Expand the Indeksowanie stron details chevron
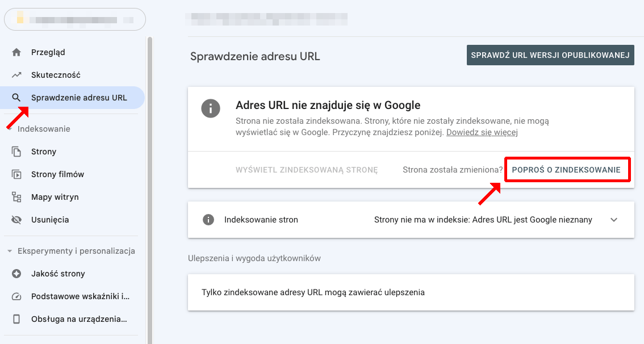 614,220
